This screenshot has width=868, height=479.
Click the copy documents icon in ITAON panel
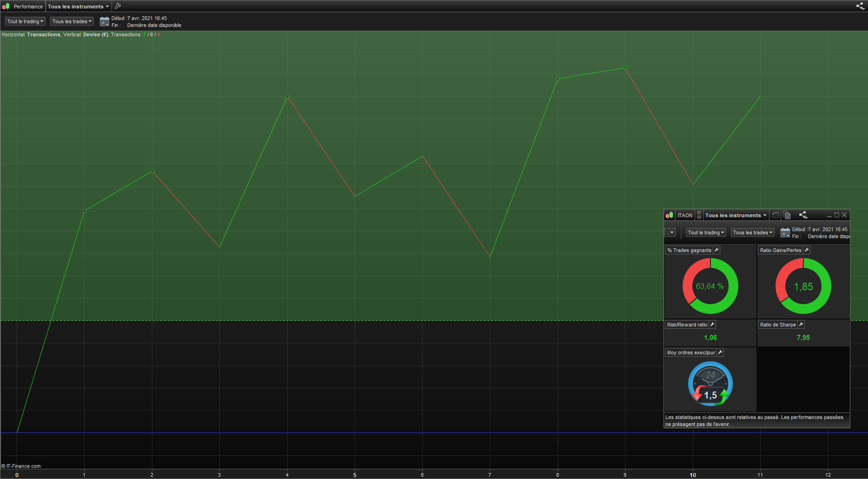(787, 215)
